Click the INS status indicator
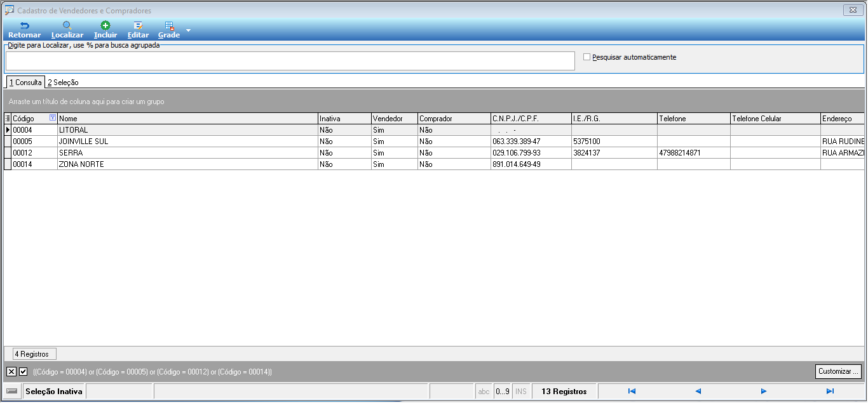 coord(521,392)
